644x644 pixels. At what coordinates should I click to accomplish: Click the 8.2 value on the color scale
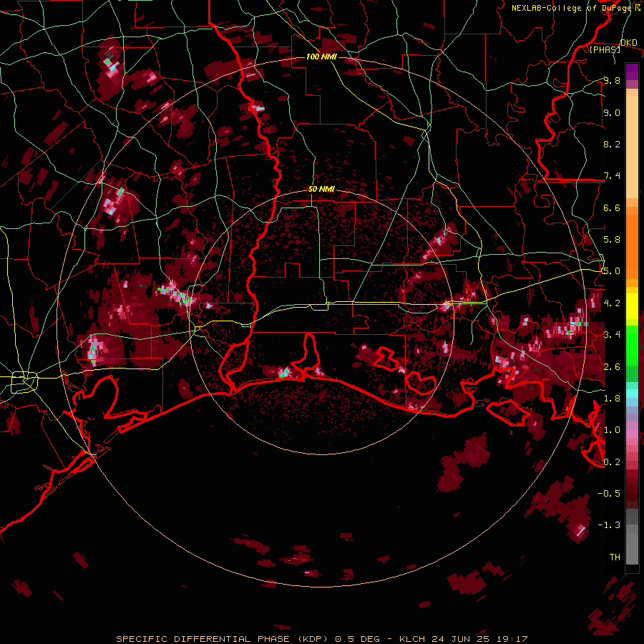tap(612, 144)
